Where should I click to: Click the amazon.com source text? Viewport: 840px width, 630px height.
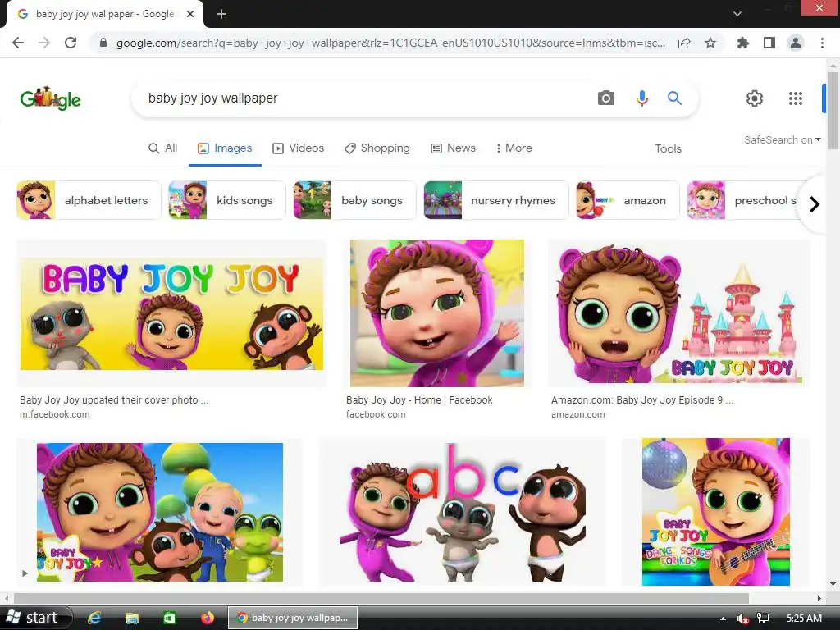(578, 414)
